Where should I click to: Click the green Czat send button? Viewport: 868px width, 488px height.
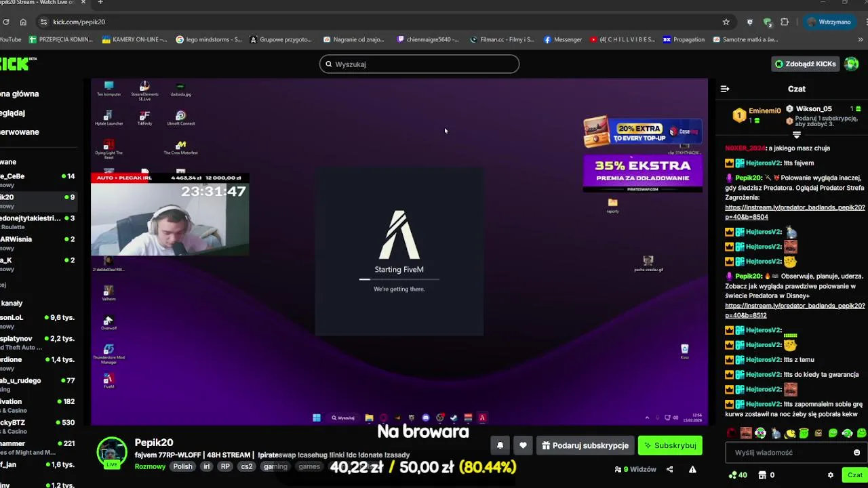pos(854,475)
